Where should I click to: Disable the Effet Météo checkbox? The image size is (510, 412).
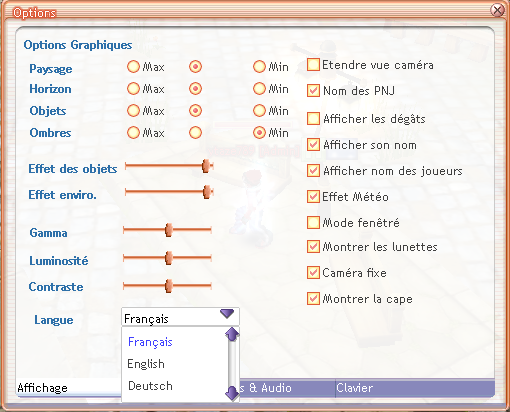pos(313,197)
